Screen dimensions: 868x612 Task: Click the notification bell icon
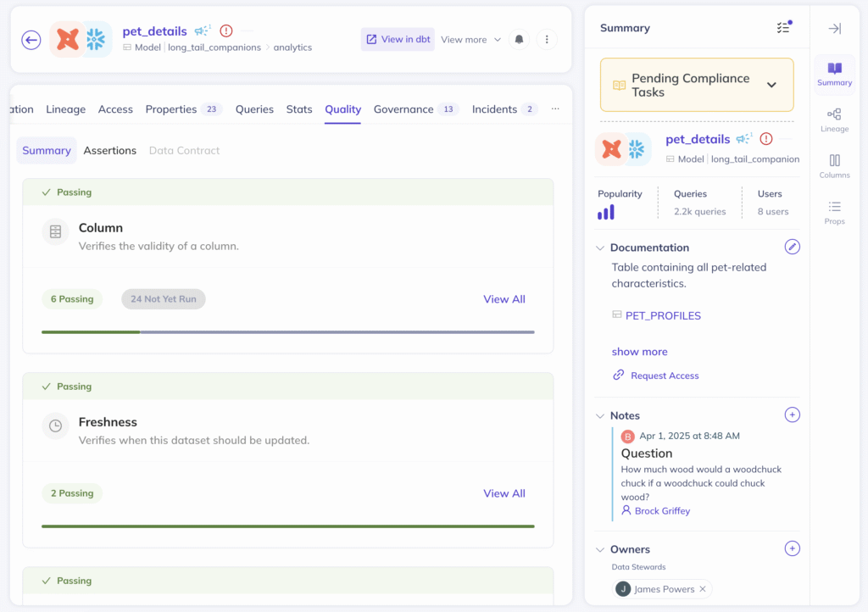point(519,40)
